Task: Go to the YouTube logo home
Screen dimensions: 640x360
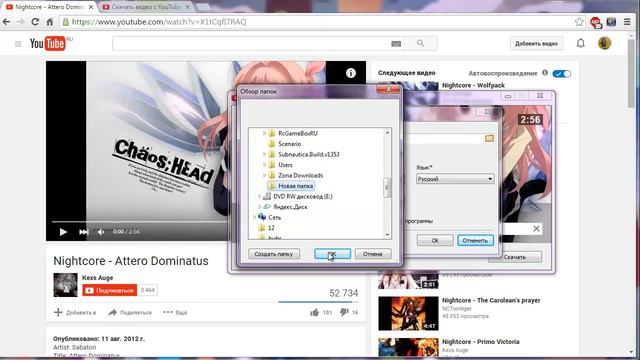Action: (x=48, y=43)
